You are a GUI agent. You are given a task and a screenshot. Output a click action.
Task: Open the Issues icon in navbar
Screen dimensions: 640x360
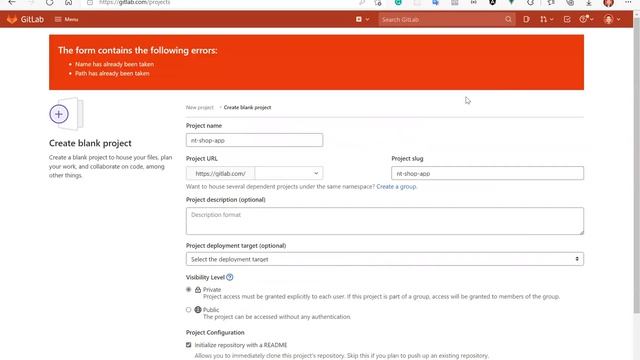[x=526, y=19]
